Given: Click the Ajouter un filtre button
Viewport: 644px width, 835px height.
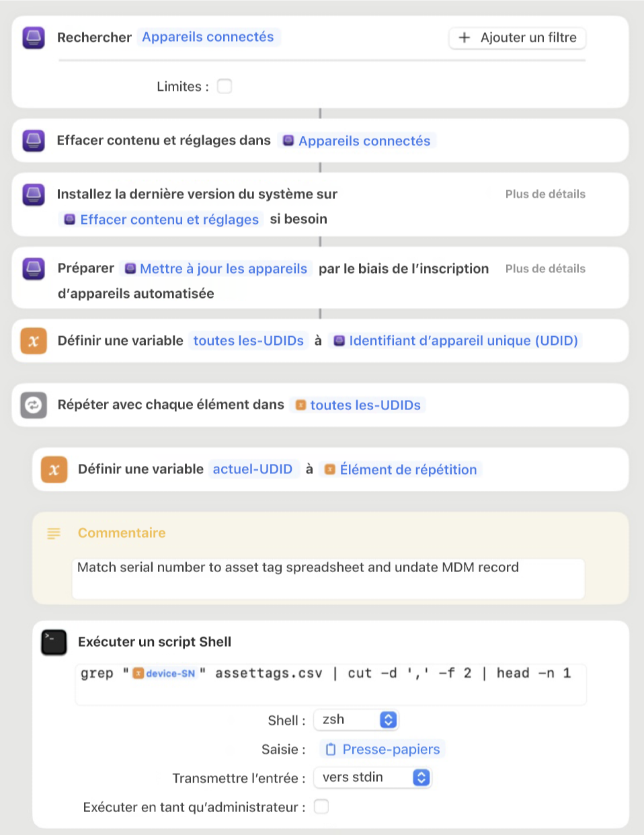Looking at the screenshot, I should pyautogui.click(x=517, y=38).
